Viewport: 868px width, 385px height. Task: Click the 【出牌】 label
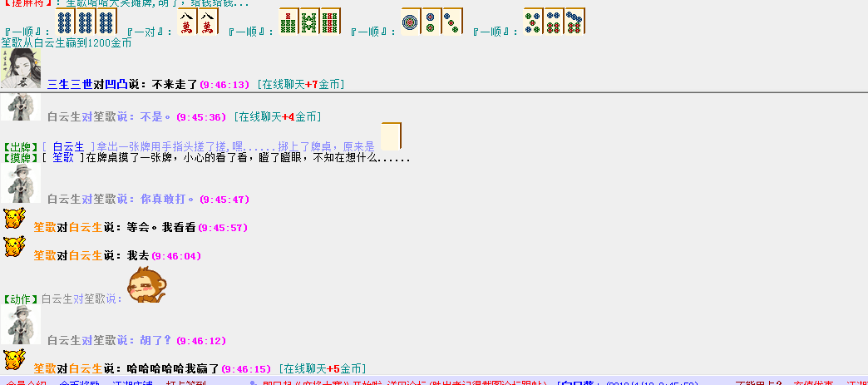click(21, 147)
